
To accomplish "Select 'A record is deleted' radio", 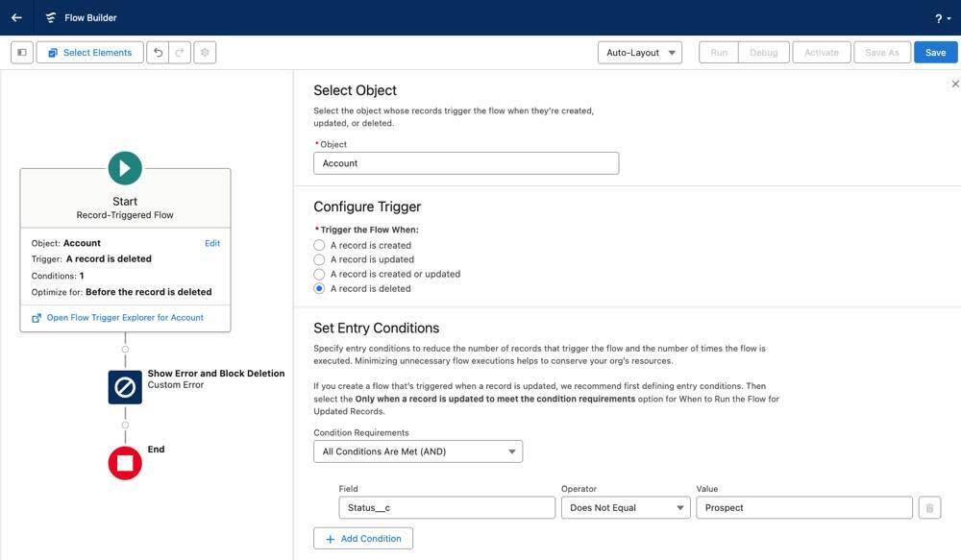I will point(319,288).
